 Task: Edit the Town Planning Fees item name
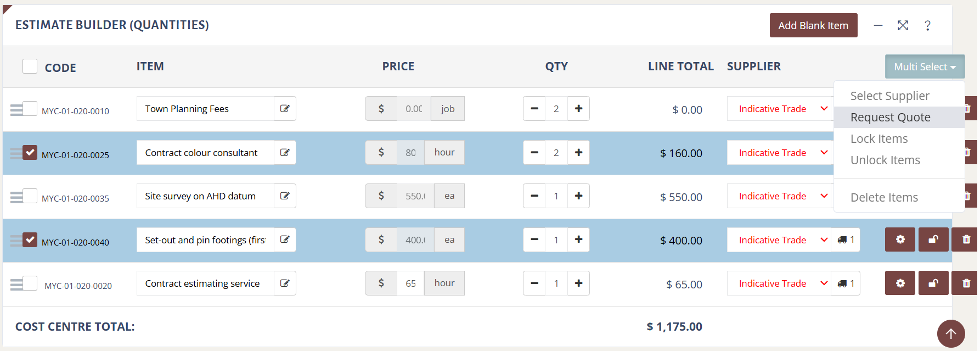(x=285, y=109)
